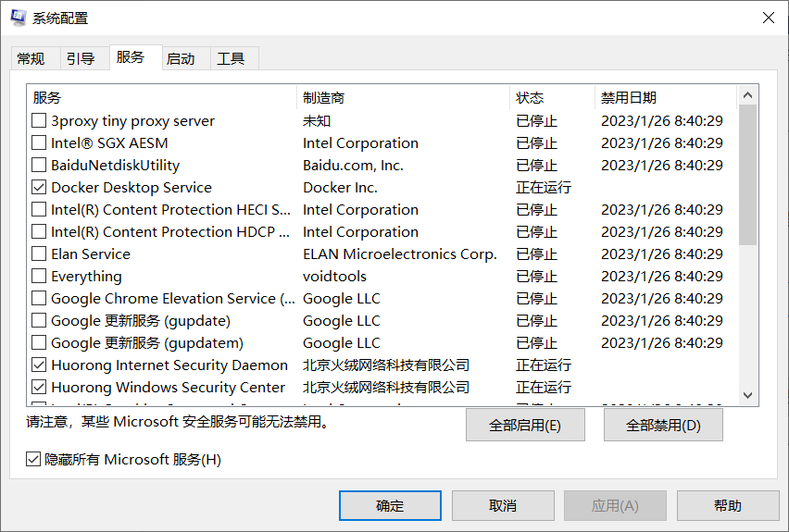The width and height of the screenshot is (789, 532).
Task: Switch to the 常规 tab
Action: tap(31, 59)
